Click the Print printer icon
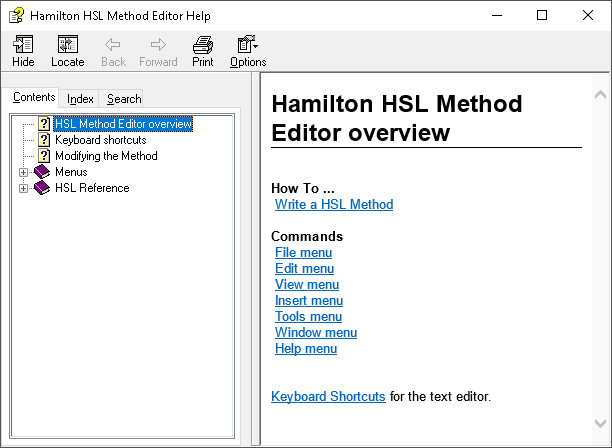Viewport: 612px width, 448px height. [203, 44]
